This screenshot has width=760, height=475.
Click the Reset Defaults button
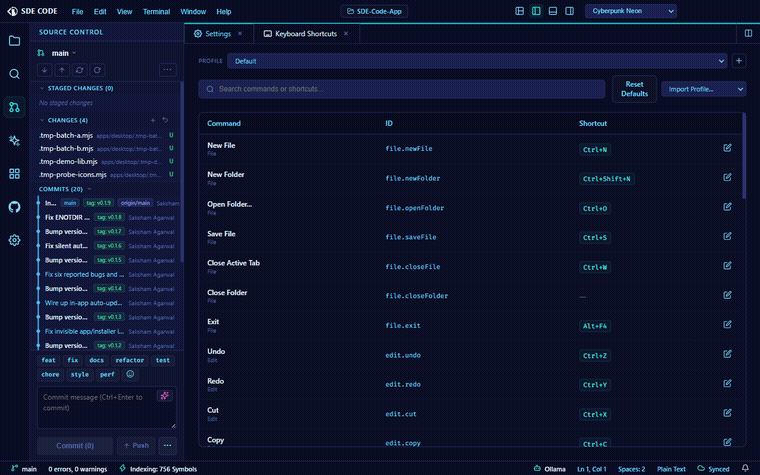click(x=634, y=89)
